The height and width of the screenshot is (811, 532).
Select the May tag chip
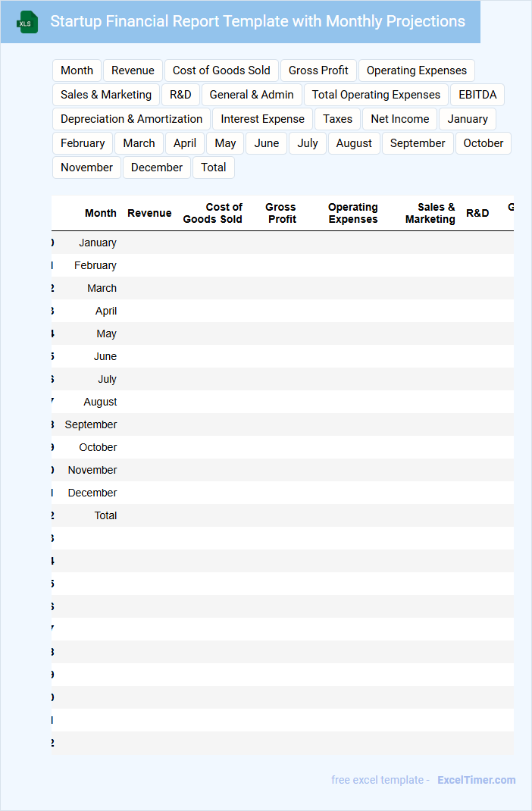(x=225, y=143)
